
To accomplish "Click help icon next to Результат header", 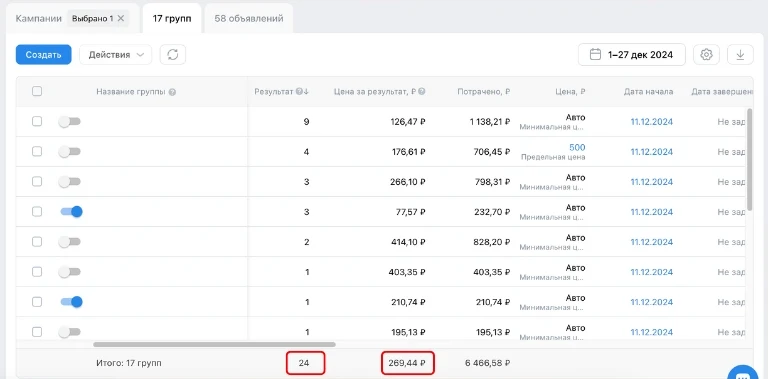I will click(x=299, y=92).
